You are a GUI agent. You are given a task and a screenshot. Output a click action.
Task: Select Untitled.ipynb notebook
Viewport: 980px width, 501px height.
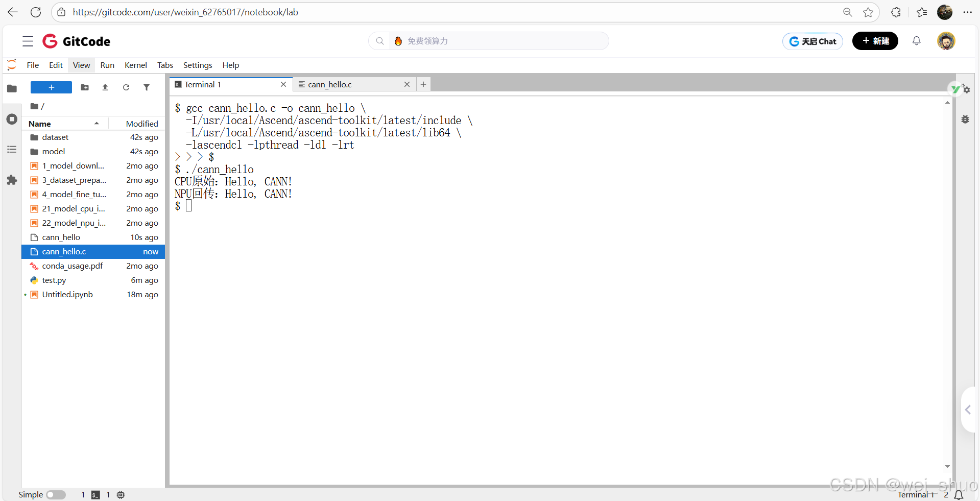pyautogui.click(x=93, y=295)
